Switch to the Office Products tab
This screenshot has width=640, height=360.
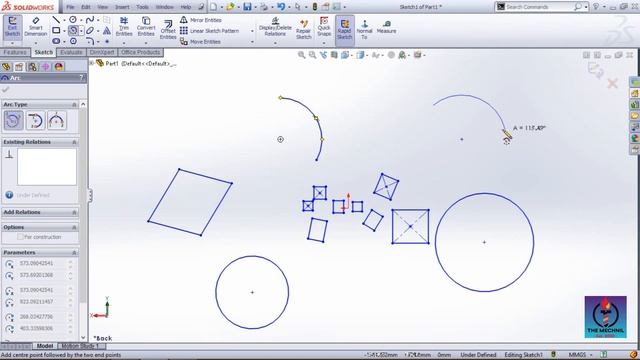pos(140,52)
